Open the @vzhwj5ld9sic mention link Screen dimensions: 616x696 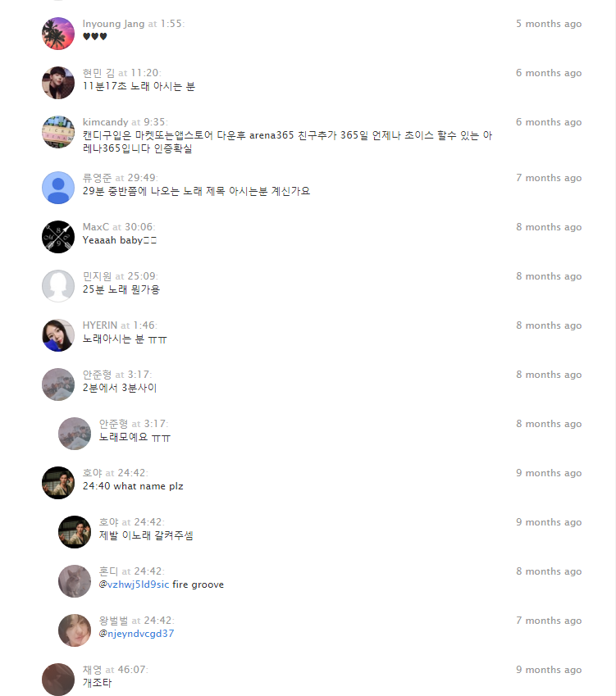[135, 585]
